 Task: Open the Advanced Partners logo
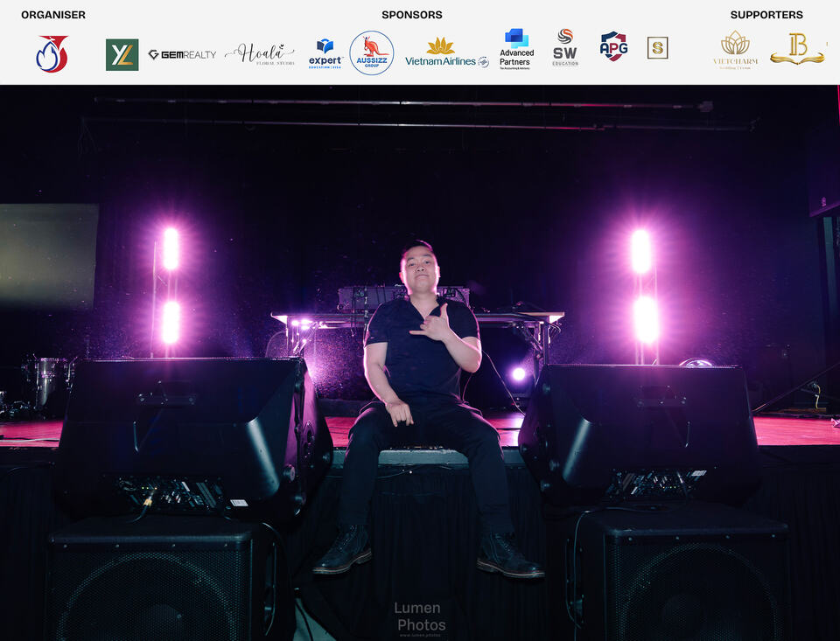[516, 49]
